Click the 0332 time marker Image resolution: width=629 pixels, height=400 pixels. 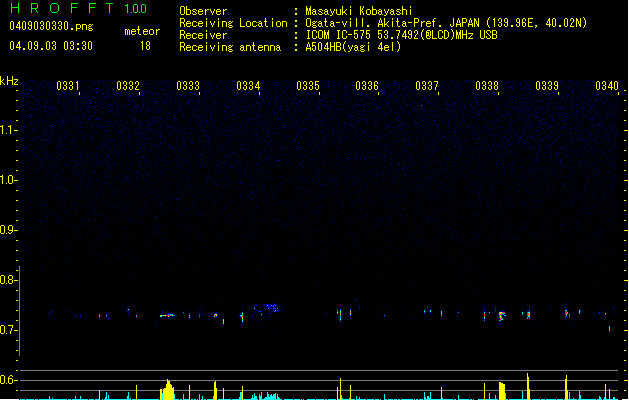coord(128,86)
